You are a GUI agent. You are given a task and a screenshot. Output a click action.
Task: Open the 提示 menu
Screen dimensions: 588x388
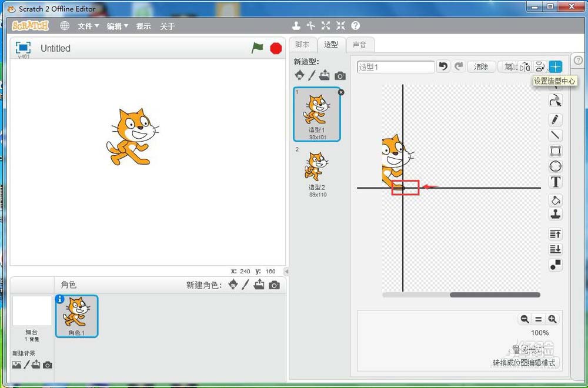pyautogui.click(x=143, y=26)
